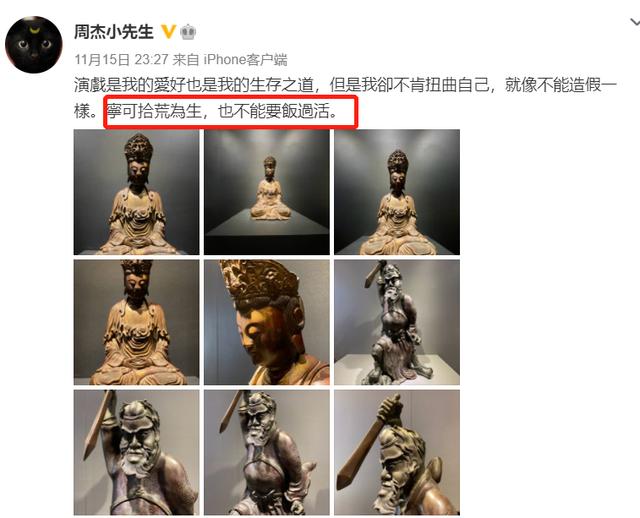Click the 11月15日 23:27 timestamp
Viewport: 640px width, 518px height.
coord(121,60)
